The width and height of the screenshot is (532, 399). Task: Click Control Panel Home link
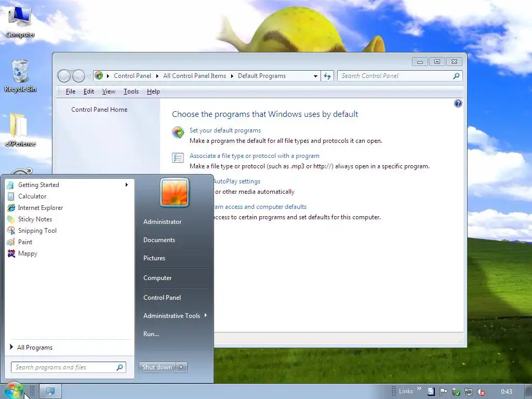click(x=99, y=110)
